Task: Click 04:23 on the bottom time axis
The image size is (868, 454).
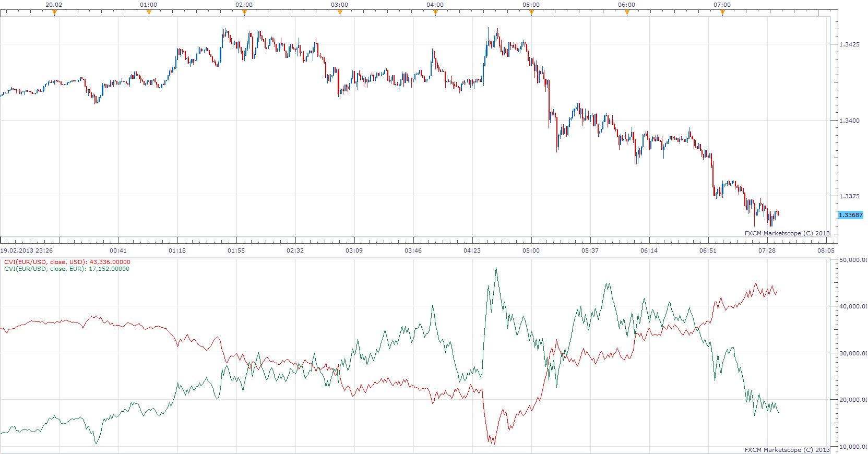Action: click(x=472, y=250)
